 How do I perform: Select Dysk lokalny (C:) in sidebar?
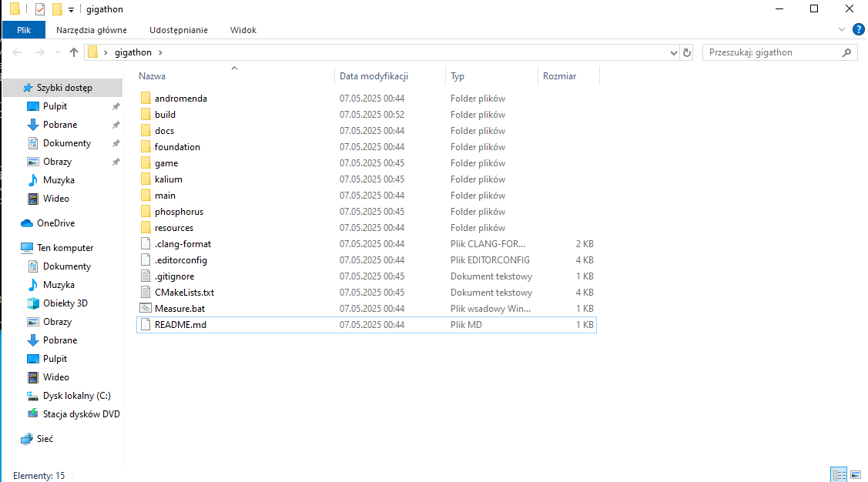point(76,396)
